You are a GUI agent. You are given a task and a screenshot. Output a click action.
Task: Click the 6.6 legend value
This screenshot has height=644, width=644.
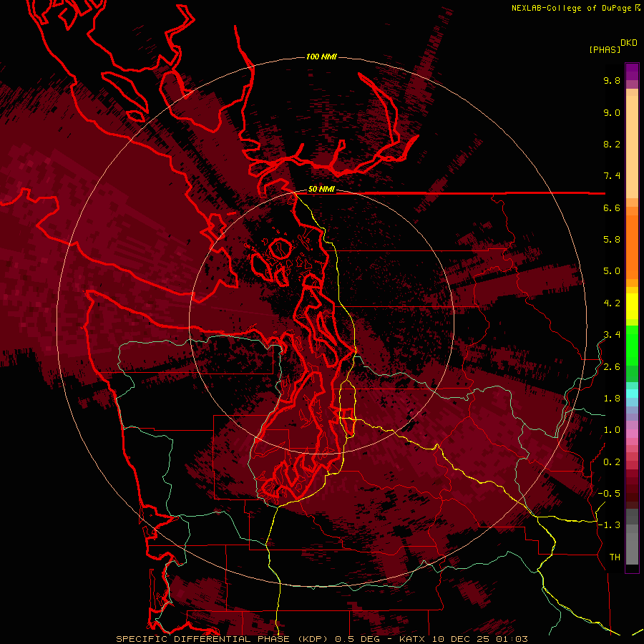612,208
